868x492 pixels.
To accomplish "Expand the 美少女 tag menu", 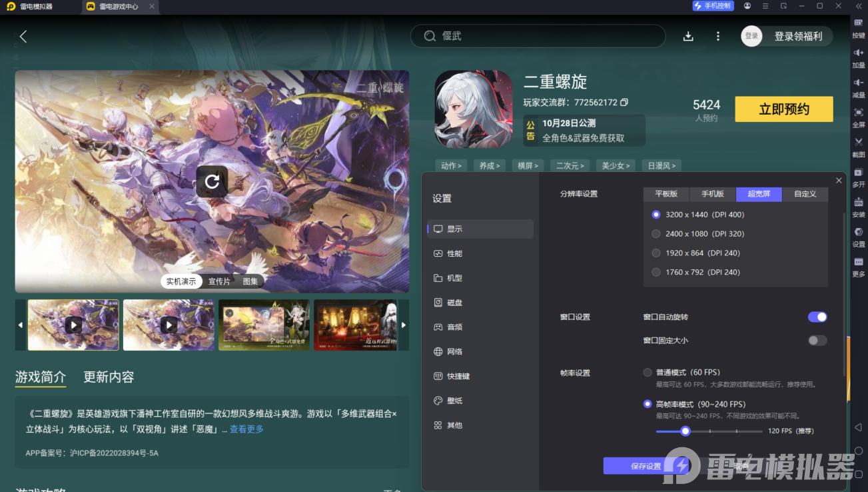I will point(615,165).
